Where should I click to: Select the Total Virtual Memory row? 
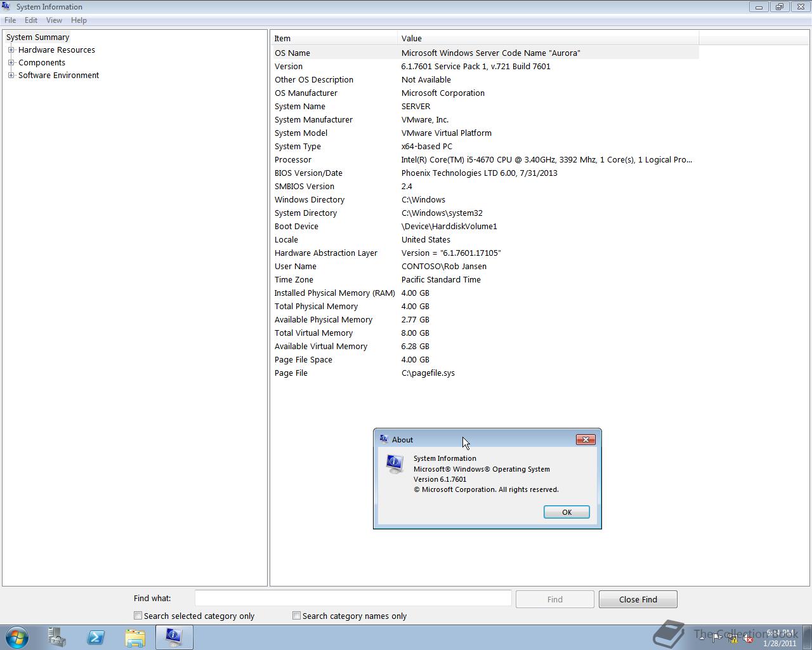(485, 333)
